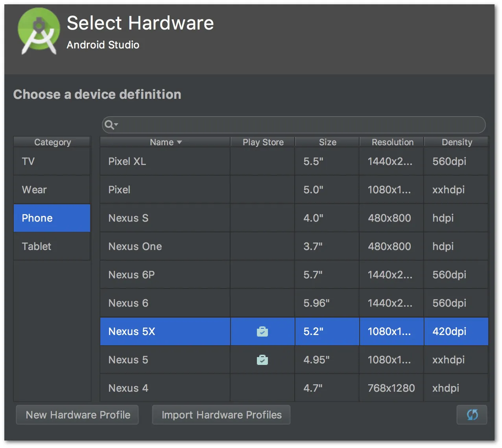Select the Nexus 5 device name

click(128, 360)
